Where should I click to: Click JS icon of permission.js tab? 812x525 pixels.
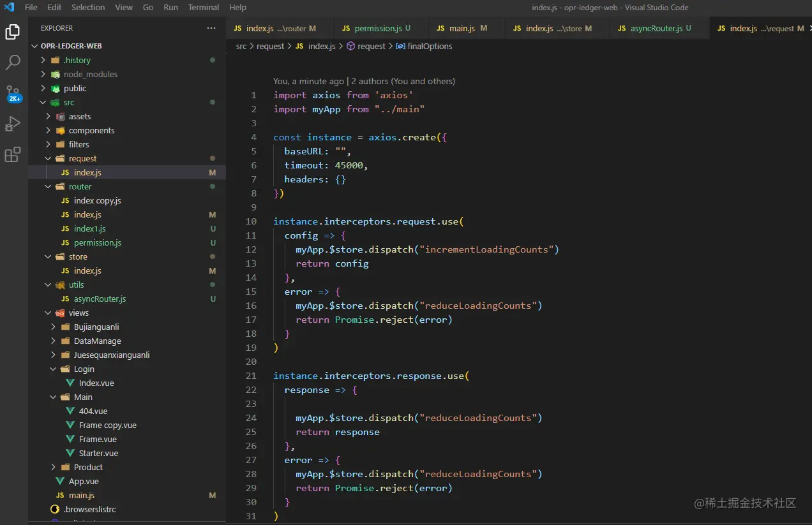click(x=346, y=28)
